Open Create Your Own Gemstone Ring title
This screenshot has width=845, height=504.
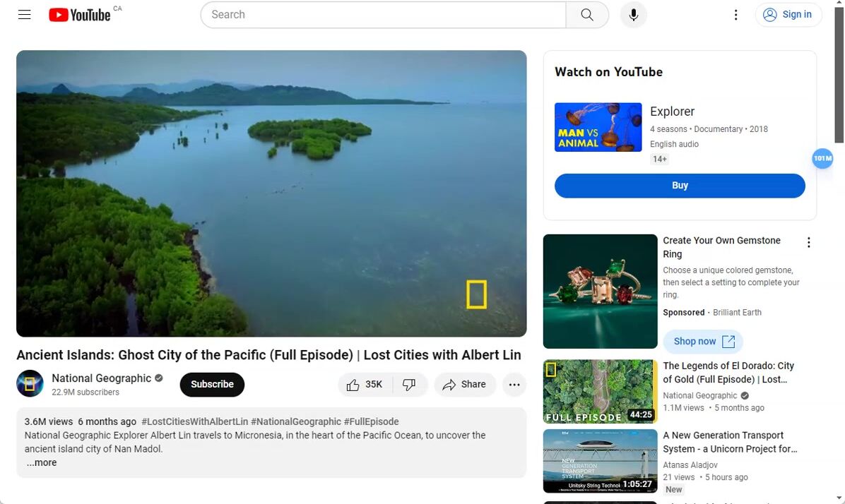point(721,247)
